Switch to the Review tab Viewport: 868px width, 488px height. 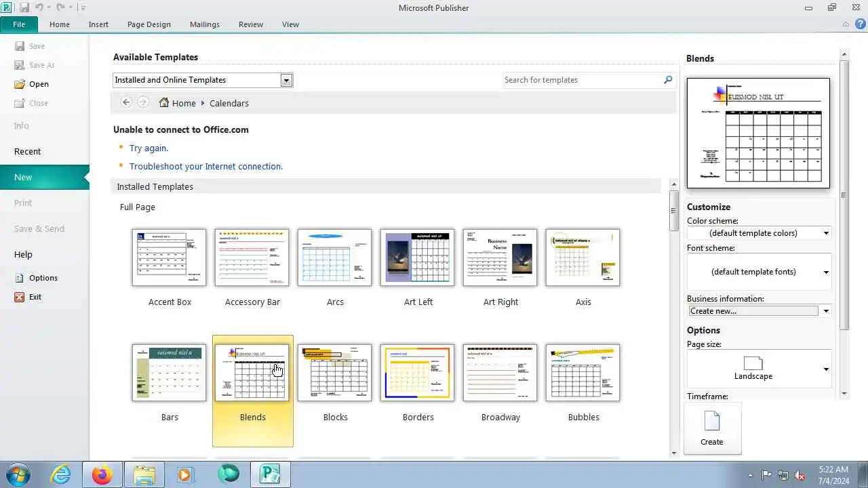click(251, 24)
